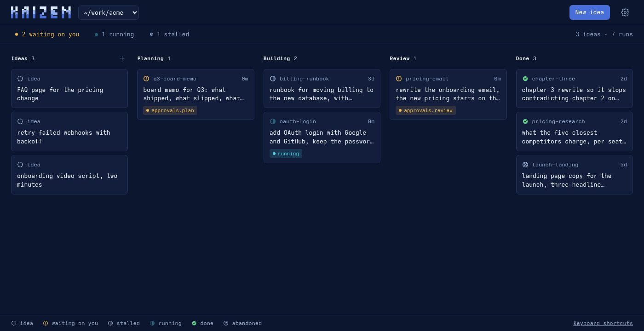Click the KAIZEN pixel logo

pos(41,12)
